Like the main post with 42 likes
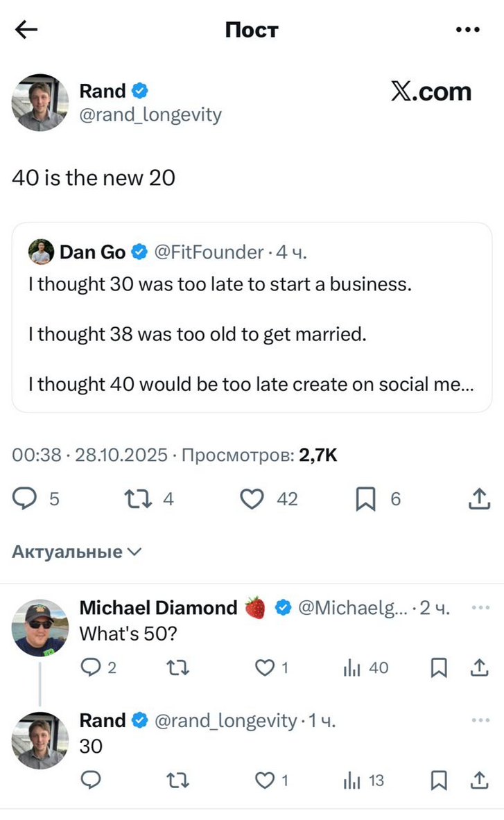This screenshot has width=504, height=820. pos(253,498)
